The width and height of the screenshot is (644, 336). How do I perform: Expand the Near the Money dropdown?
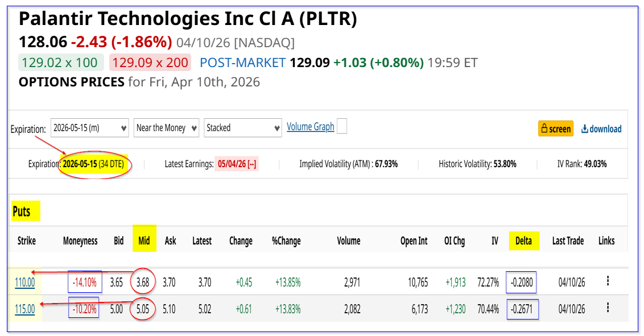[x=166, y=128]
